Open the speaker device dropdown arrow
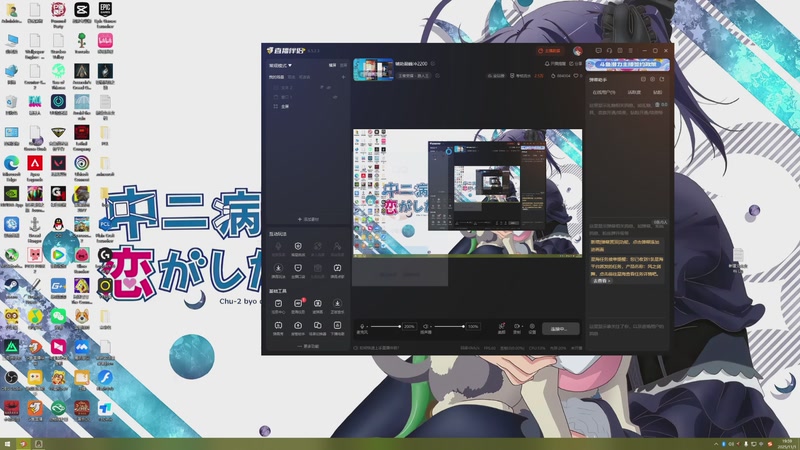 431,327
